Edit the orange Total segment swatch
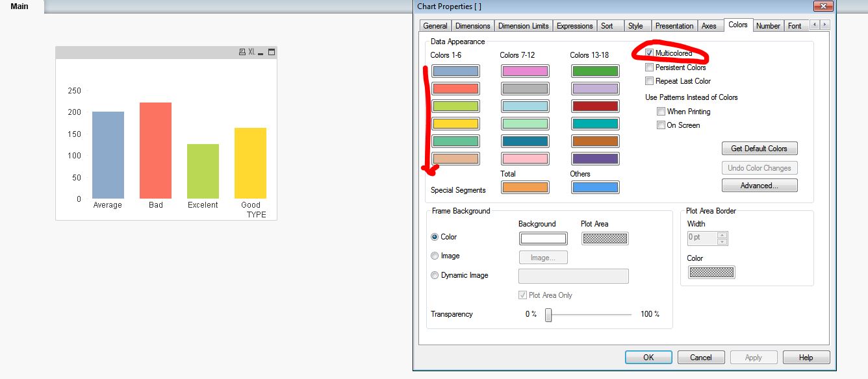 pos(525,188)
